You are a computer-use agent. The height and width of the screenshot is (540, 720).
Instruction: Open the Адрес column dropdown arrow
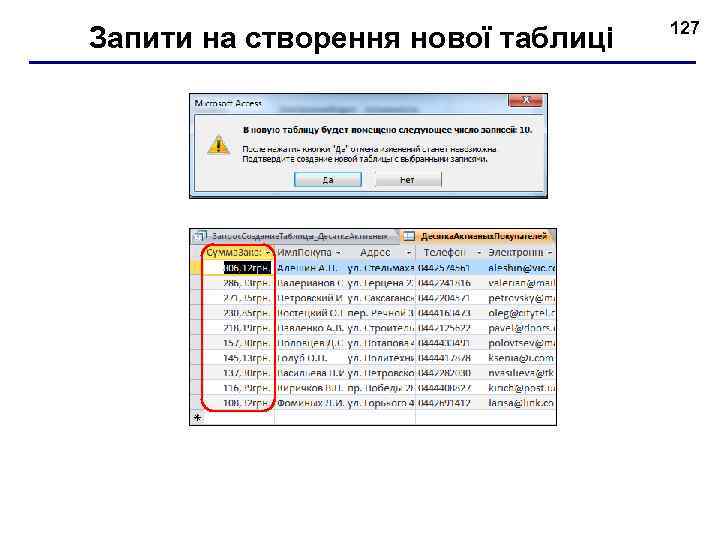(x=408, y=253)
